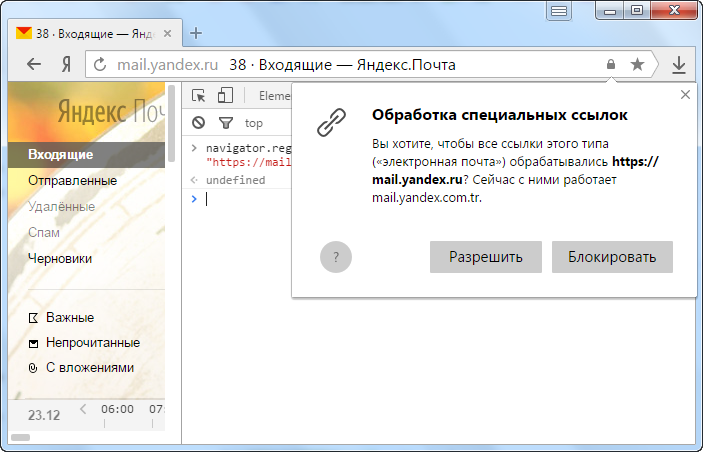Expand the navigator.reg console entry
Screen dimensions: 703x452
pyautogui.click(x=194, y=148)
